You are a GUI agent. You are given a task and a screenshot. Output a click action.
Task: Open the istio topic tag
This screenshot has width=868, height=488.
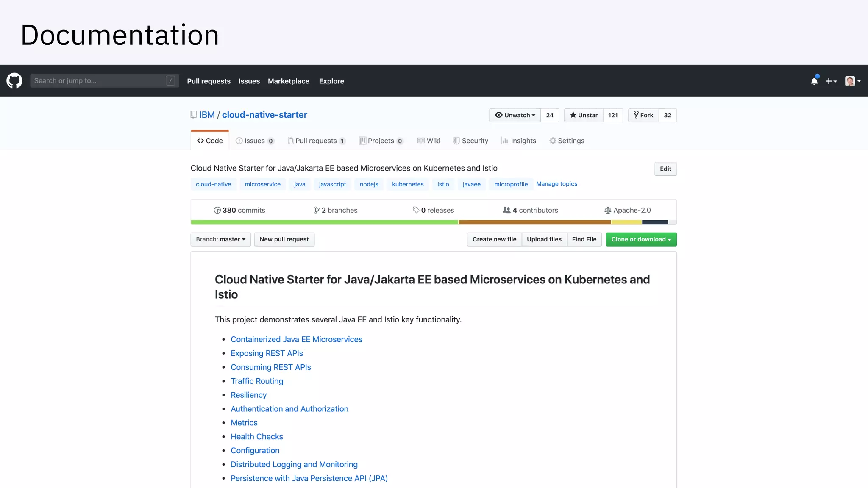pos(443,184)
